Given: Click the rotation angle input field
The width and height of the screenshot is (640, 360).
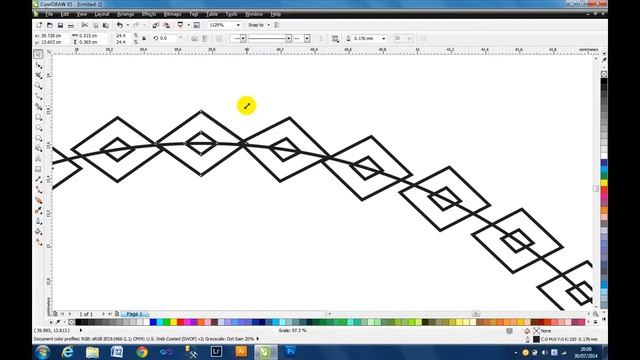Looking at the screenshot, I should pyautogui.click(x=168, y=38).
